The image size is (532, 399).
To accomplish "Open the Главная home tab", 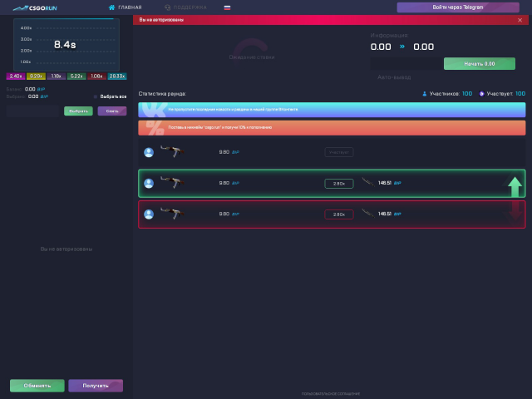I will (x=125, y=7).
